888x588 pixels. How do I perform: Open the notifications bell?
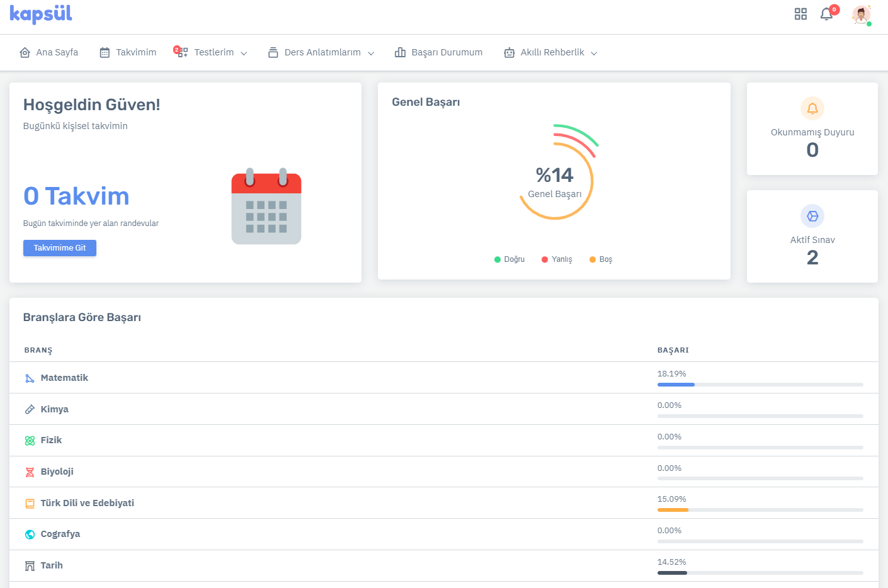click(826, 14)
